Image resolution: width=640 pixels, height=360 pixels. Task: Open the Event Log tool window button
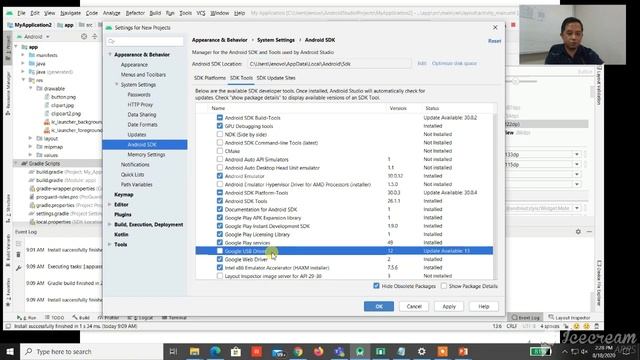[526, 317]
